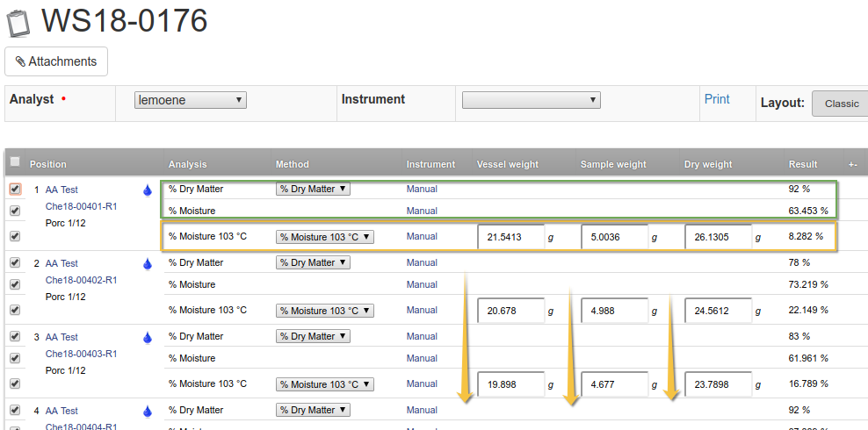The image size is (868, 430).
Task: Click the water drop icon for sample 4
Action: point(148,411)
